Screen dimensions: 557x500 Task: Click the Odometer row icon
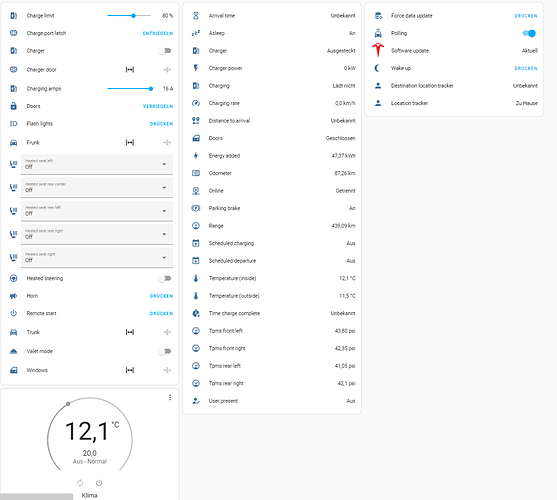[x=196, y=173]
